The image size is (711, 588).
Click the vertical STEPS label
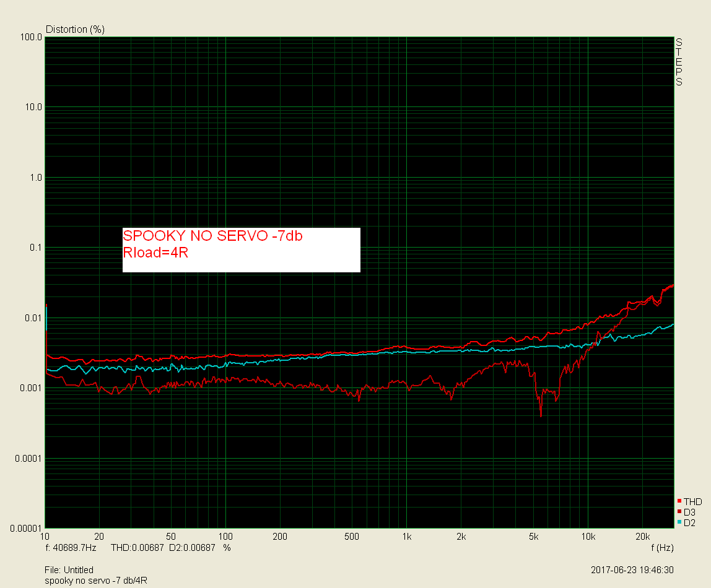coord(679,62)
